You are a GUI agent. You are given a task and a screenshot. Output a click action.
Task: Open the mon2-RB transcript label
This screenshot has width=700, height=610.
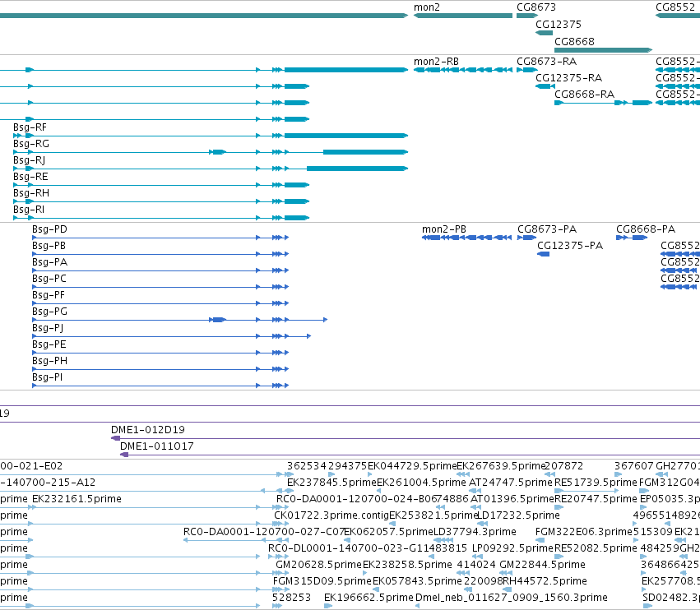(436, 62)
